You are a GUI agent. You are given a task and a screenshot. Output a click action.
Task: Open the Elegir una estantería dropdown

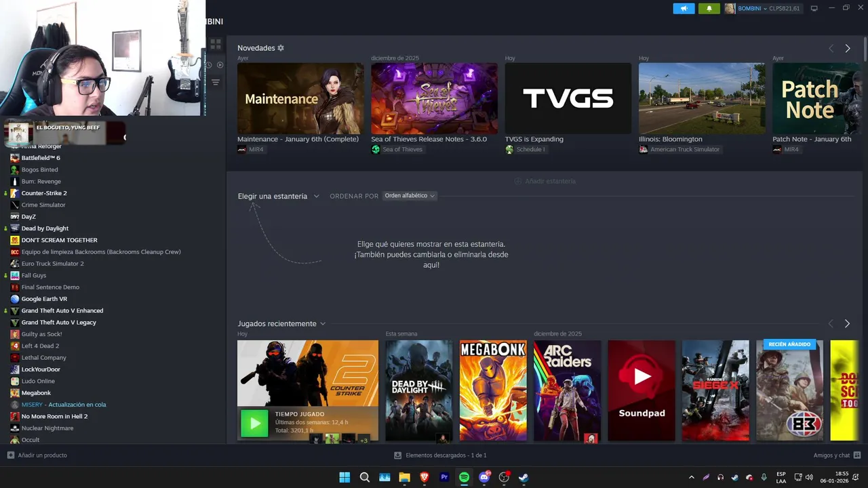click(x=278, y=196)
